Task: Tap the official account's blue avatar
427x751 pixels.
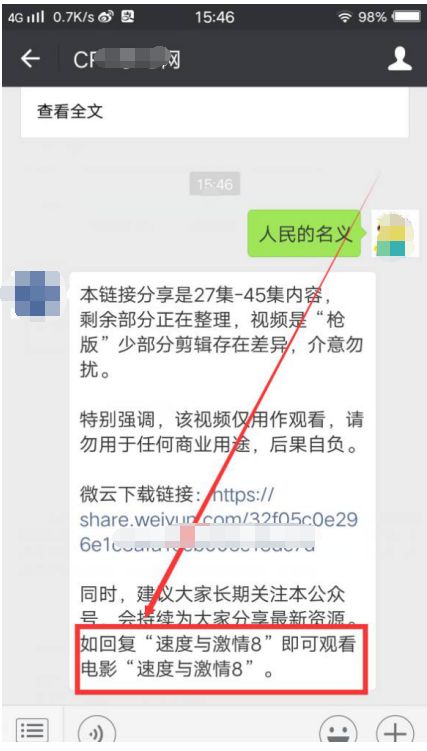Action: 36,293
